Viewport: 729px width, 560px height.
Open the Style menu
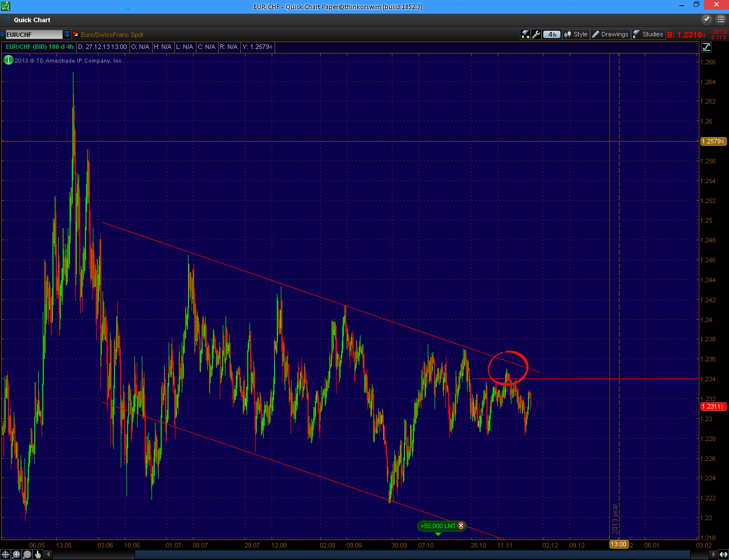tap(576, 34)
